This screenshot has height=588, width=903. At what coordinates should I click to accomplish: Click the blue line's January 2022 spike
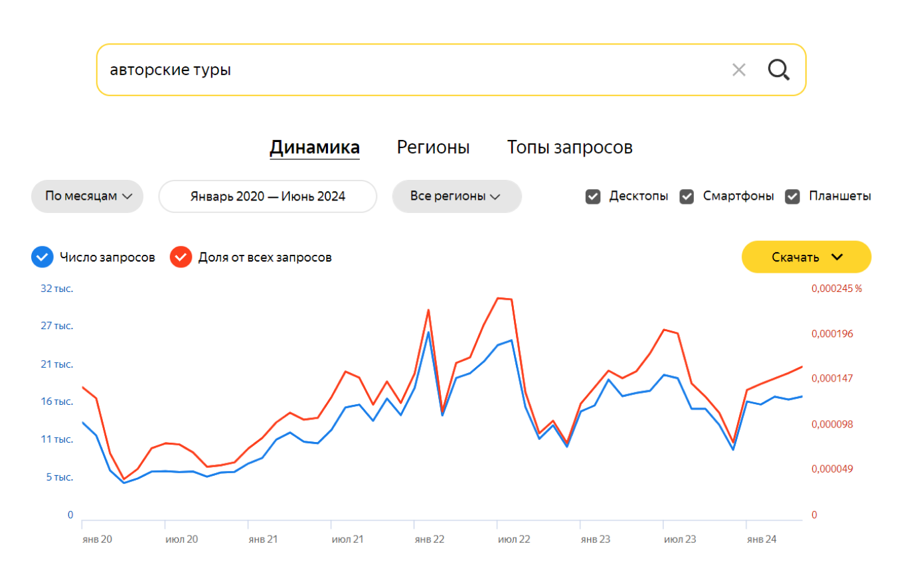pyautogui.click(x=428, y=332)
